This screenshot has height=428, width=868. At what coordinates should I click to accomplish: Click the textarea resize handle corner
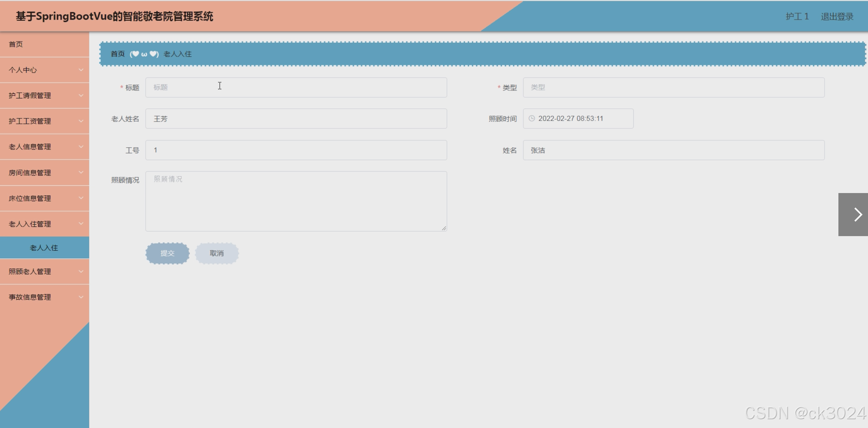click(x=444, y=228)
